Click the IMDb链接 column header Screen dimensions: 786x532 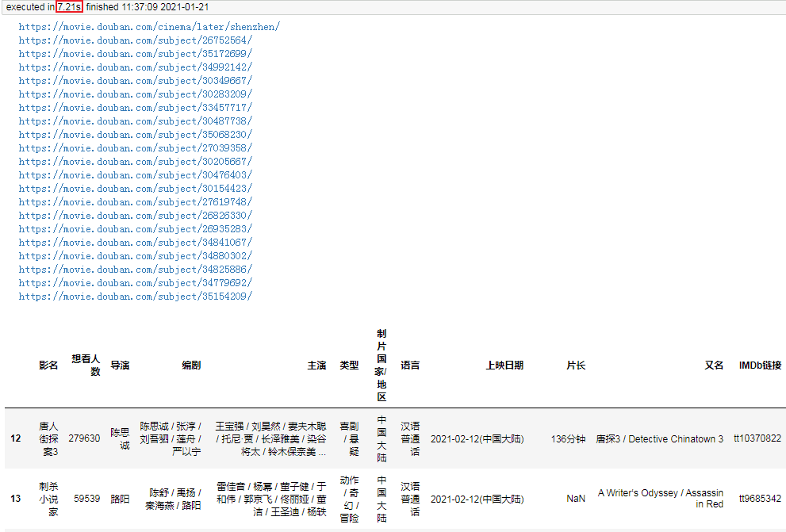760,366
